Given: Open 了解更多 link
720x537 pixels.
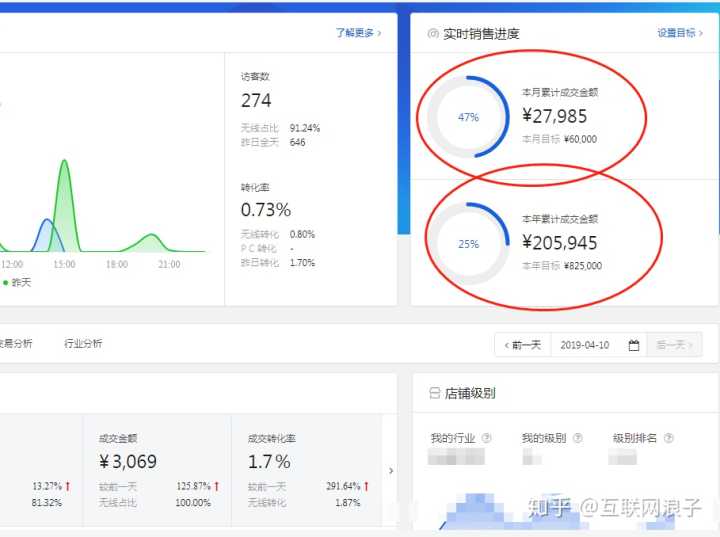Looking at the screenshot, I should (x=358, y=33).
